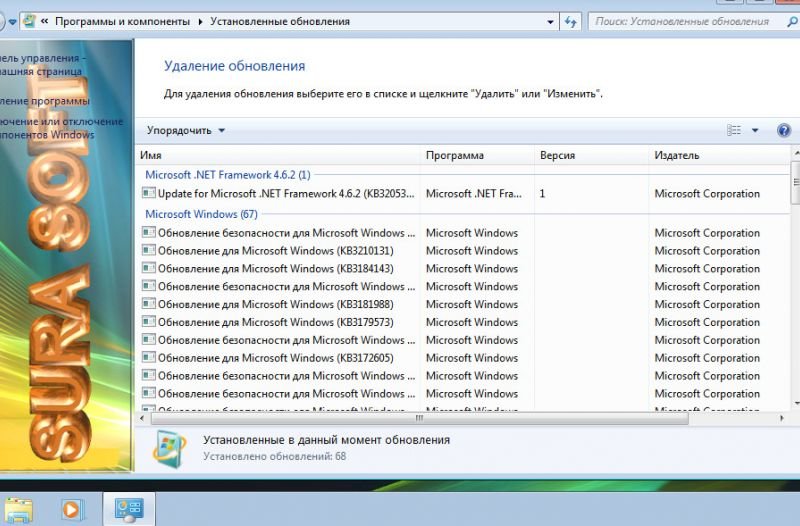Click the double chevron in address bar
This screenshot has width=800, height=526.
click(44, 21)
